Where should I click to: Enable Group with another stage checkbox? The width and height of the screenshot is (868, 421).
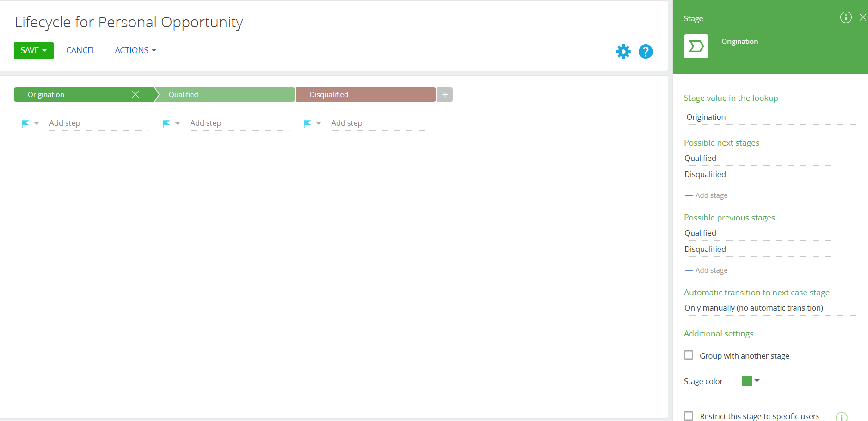tap(689, 355)
